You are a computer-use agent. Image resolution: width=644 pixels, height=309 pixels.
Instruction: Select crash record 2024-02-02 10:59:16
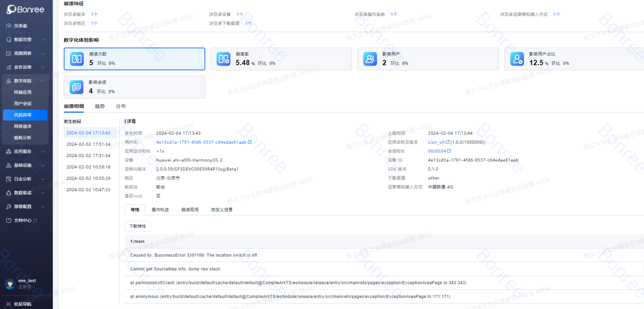tap(88, 167)
